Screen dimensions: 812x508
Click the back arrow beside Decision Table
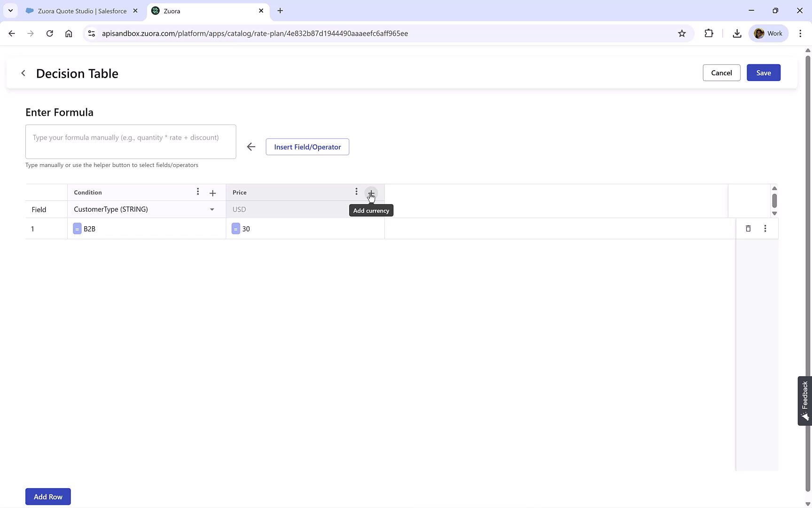tap(23, 73)
